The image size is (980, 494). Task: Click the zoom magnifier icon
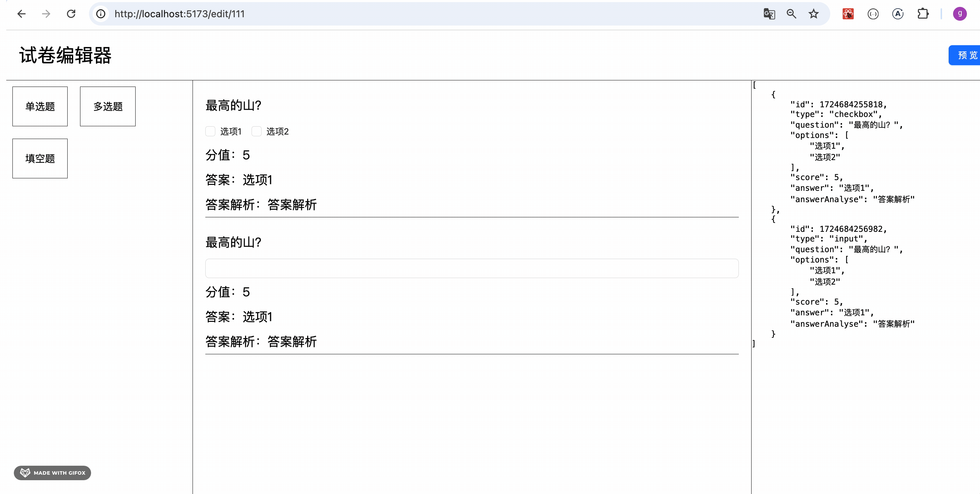click(x=791, y=14)
